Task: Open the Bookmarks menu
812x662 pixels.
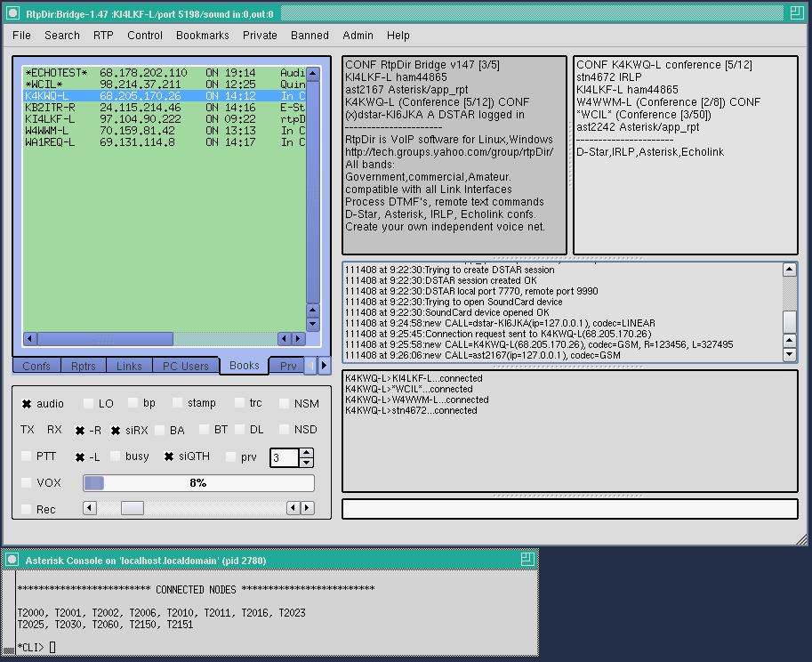Action: coord(203,36)
